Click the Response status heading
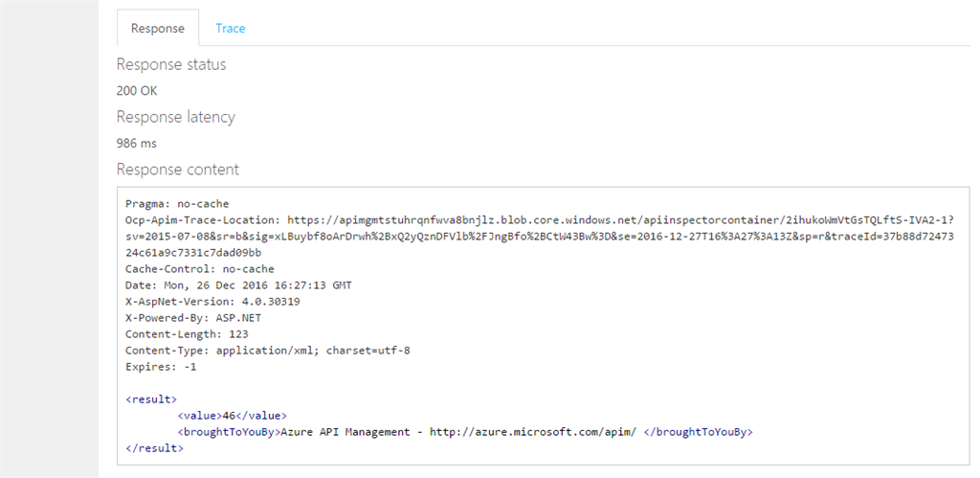This screenshot has height=478, width=980. [x=171, y=64]
